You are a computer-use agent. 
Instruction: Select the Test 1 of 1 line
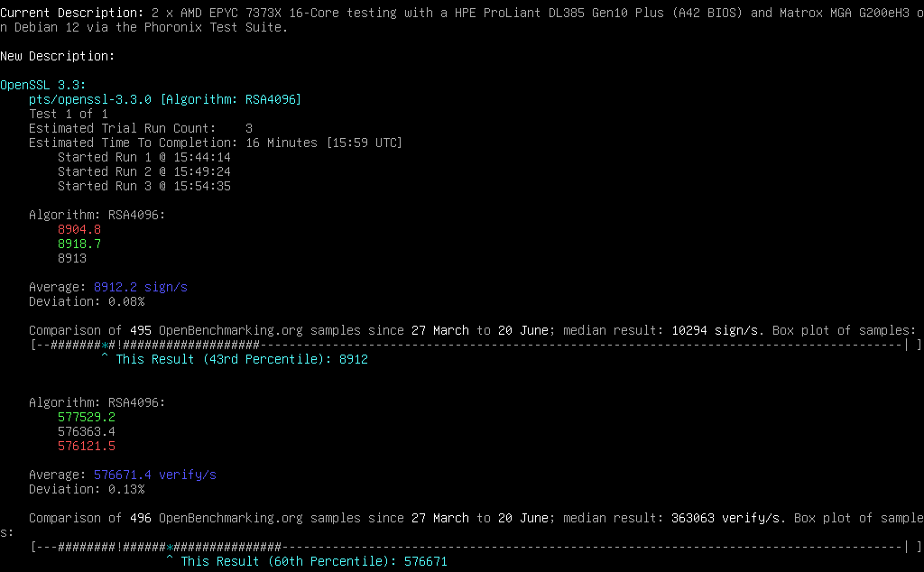(x=69, y=114)
